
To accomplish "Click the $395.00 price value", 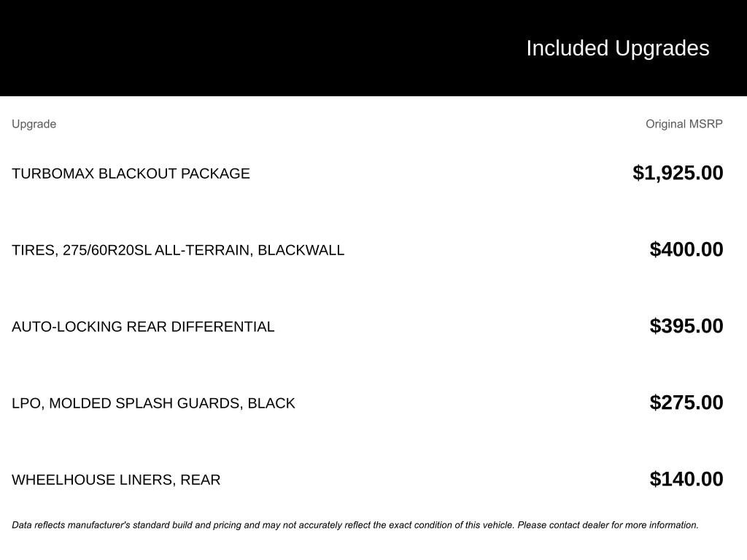I will point(686,326).
